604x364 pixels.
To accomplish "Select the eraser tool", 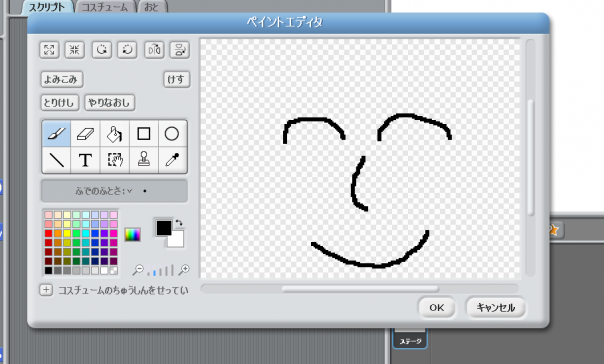I will pyautogui.click(x=85, y=134).
